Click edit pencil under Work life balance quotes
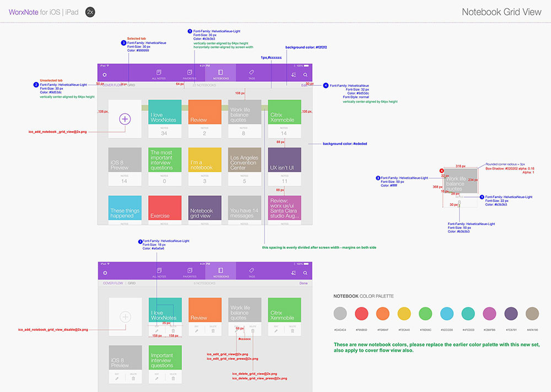 click(x=236, y=330)
